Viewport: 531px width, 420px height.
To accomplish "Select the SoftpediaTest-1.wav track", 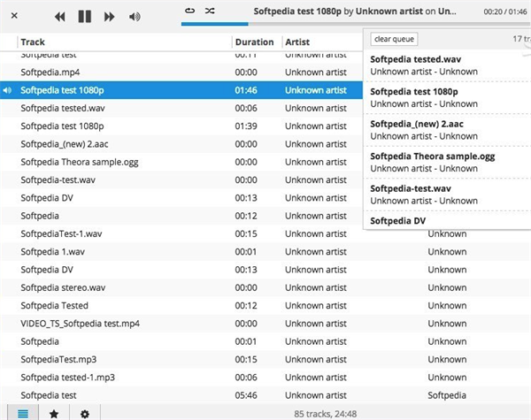I will pyautogui.click(x=265, y=233).
